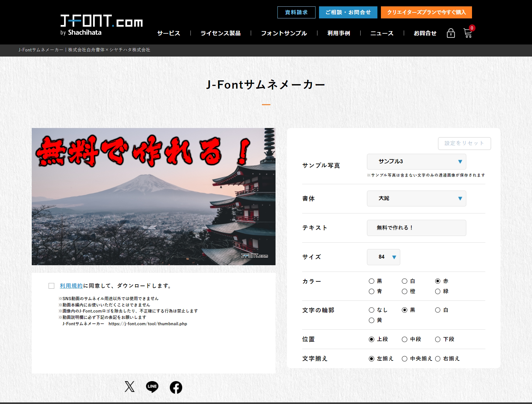Share the page on X
This screenshot has width=532, height=404.
tap(129, 387)
